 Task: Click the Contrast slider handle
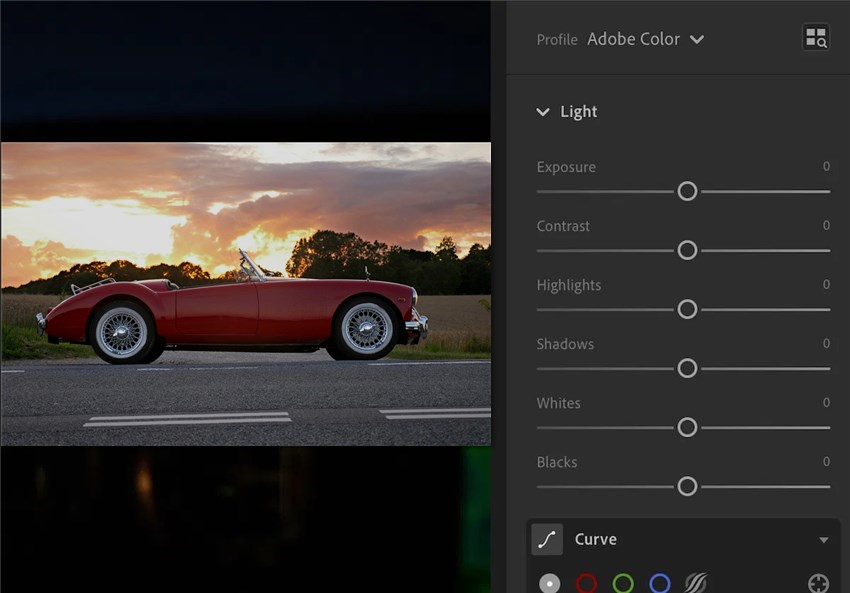pos(687,250)
